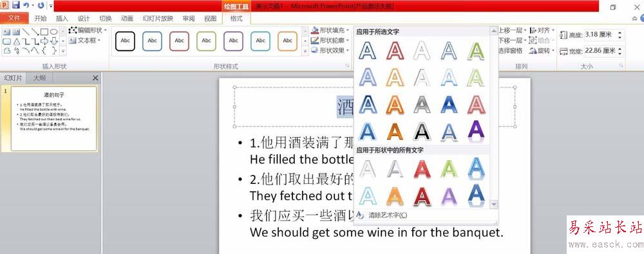
Task: Switch to the 开始 ribbon tab
Action: point(40,19)
